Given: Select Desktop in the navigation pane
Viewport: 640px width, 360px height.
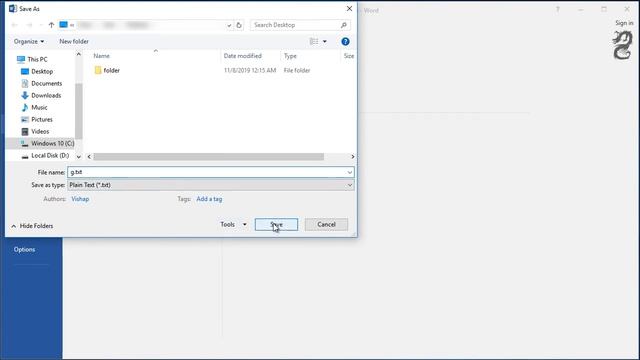Looking at the screenshot, I should click(42, 71).
